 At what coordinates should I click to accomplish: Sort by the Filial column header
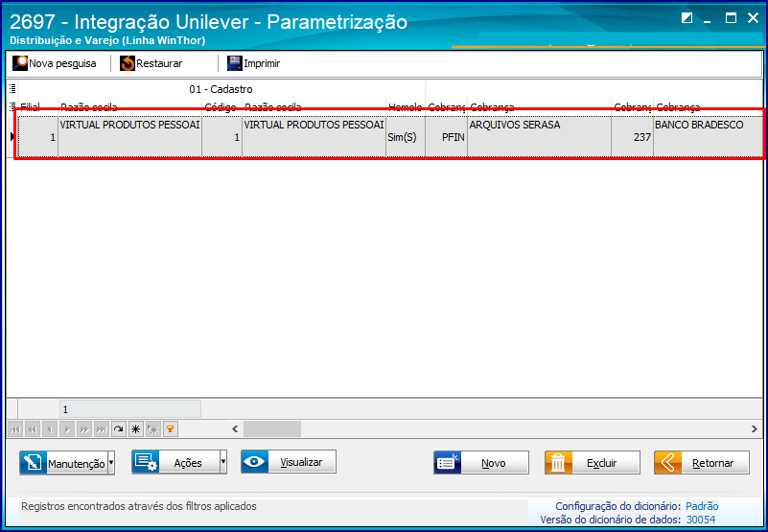[37, 106]
